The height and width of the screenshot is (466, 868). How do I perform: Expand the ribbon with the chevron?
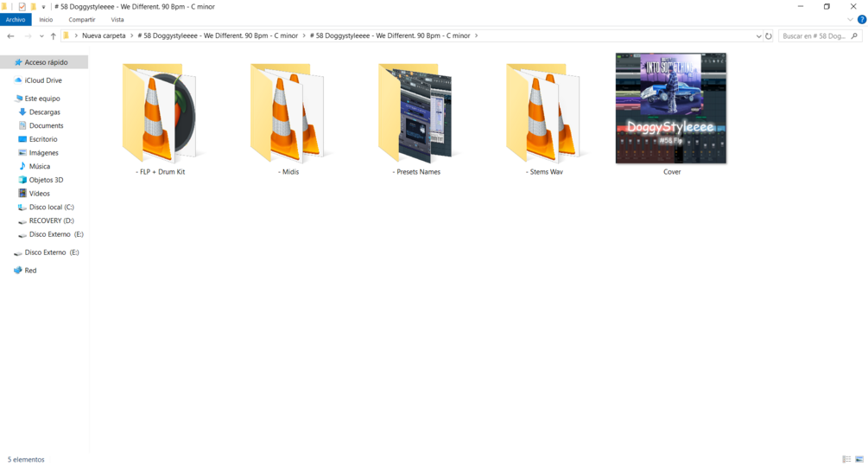pos(850,19)
